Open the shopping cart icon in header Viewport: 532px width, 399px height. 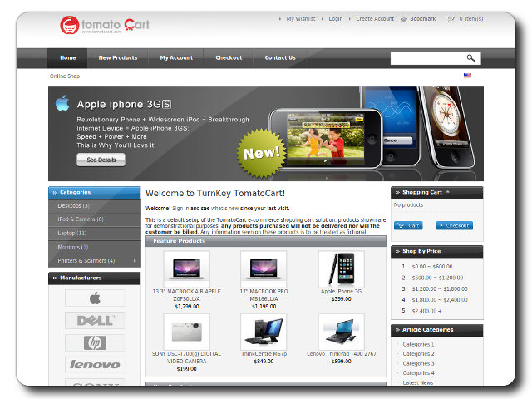(x=450, y=18)
